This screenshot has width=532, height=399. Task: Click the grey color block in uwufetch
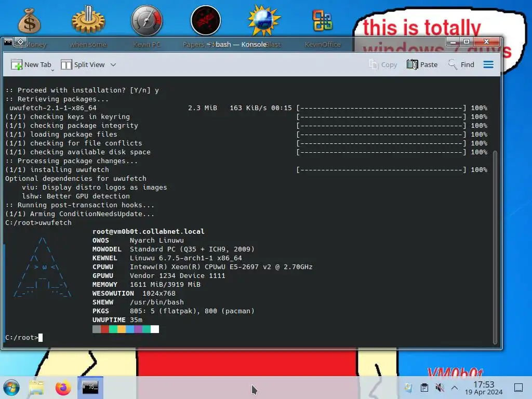pos(96,329)
